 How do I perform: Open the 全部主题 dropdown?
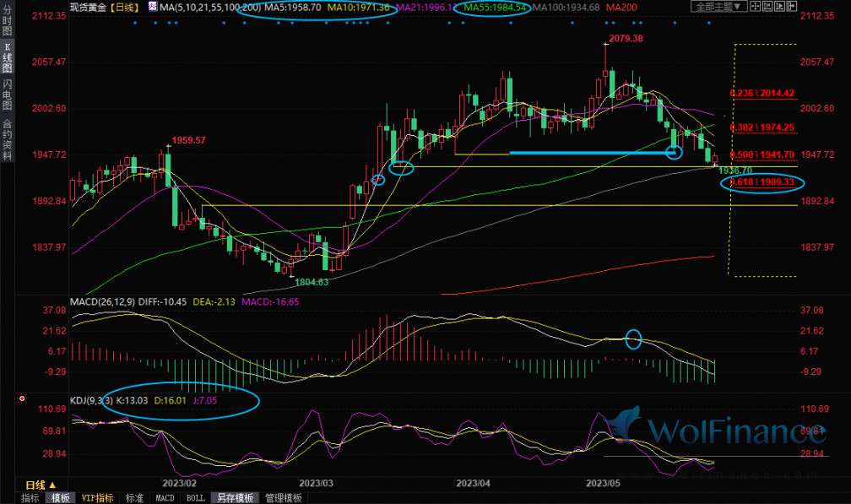(718, 7)
